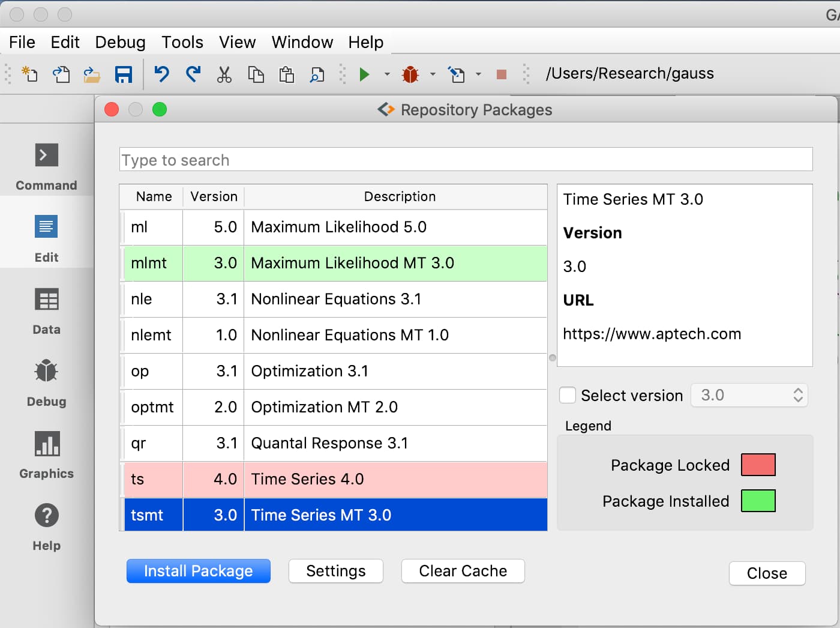Open the version 3.0 dropdown
Screen dimensions: 840x628
[749, 396]
